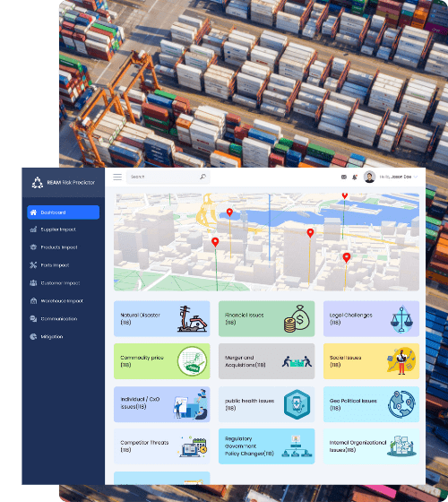
Task: Click the merger people pushing blocks icon
Action: click(297, 361)
